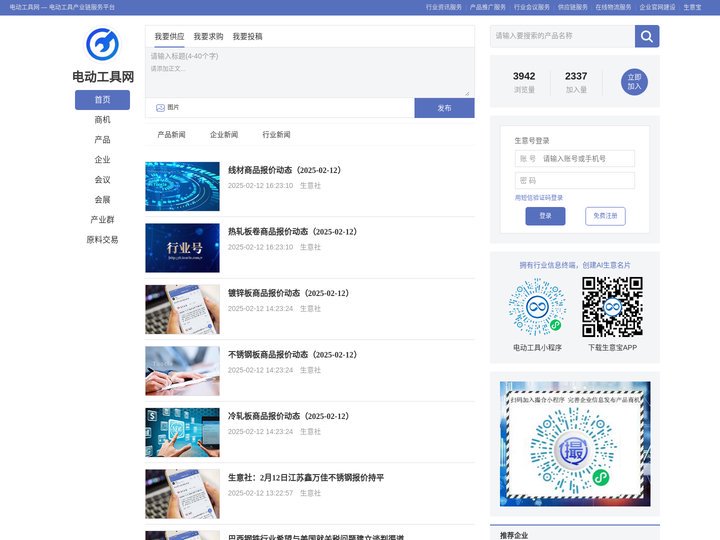
Task: Click the 电动工具小程序 mini-program code
Action: pyautogui.click(x=537, y=306)
